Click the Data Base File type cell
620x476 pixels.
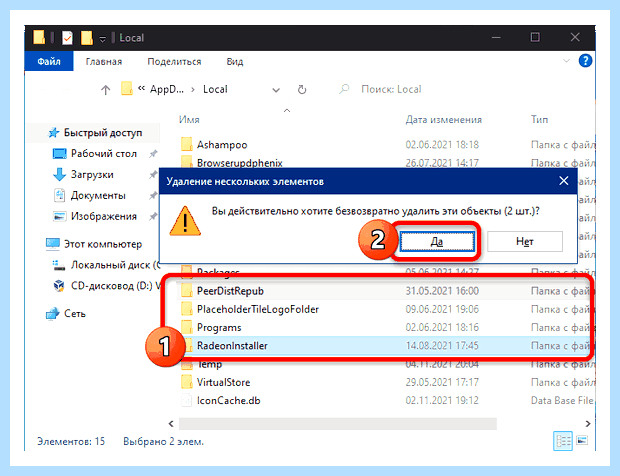pyautogui.click(x=562, y=400)
